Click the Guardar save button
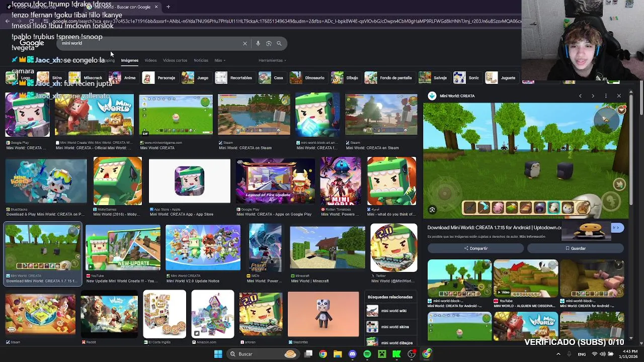Viewport: 644px width, 362px height. [576, 248]
